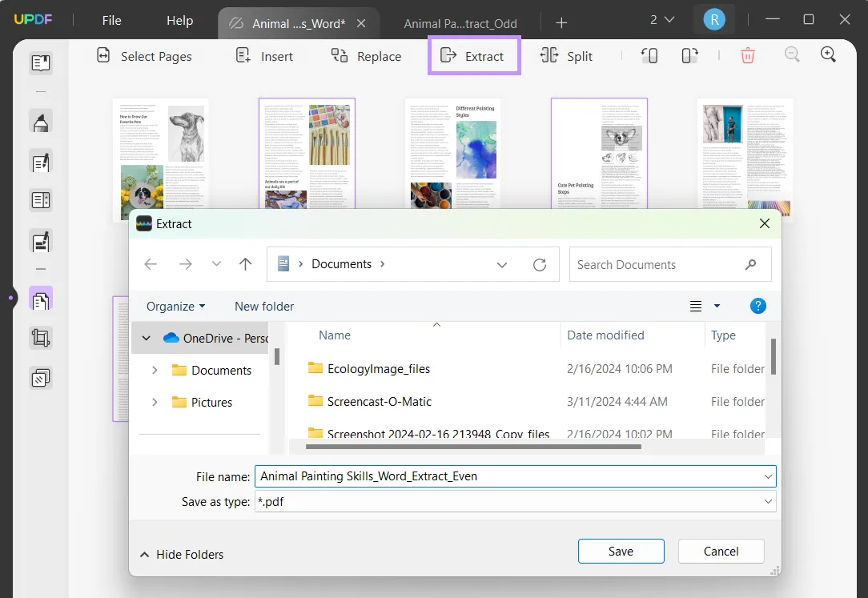868x598 pixels.
Task: Open the Organize dropdown menu
Action: coord(175,307)
